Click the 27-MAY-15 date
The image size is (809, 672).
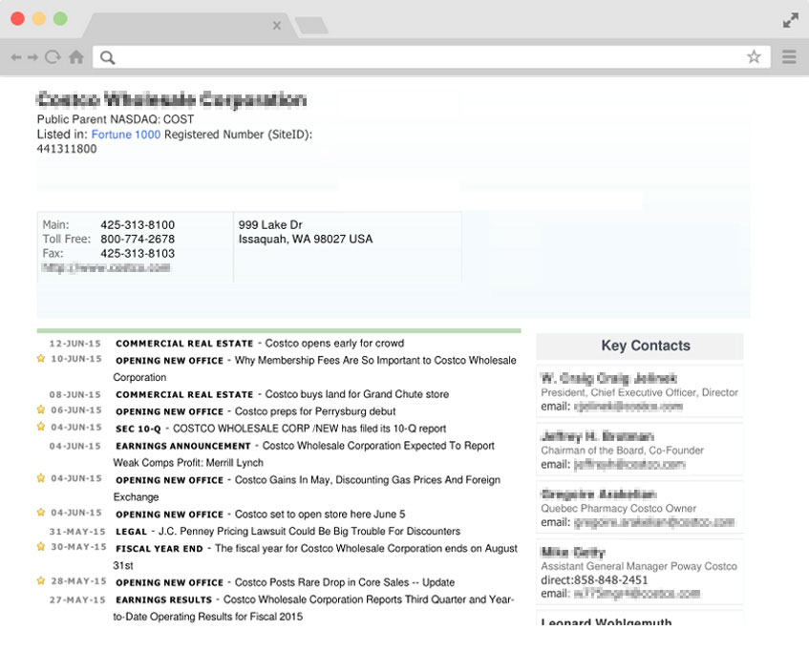point(77,599)
